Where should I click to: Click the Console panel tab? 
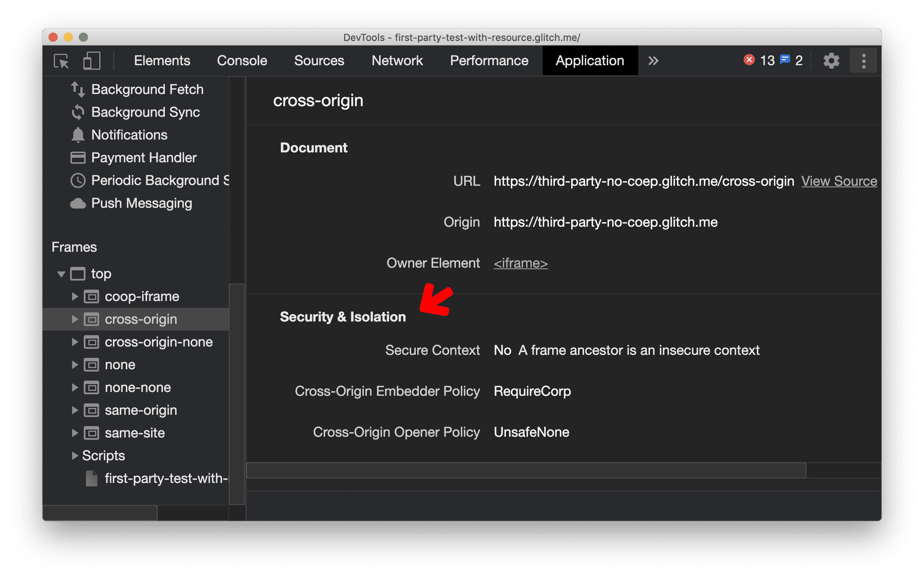(x=241, y=61)
